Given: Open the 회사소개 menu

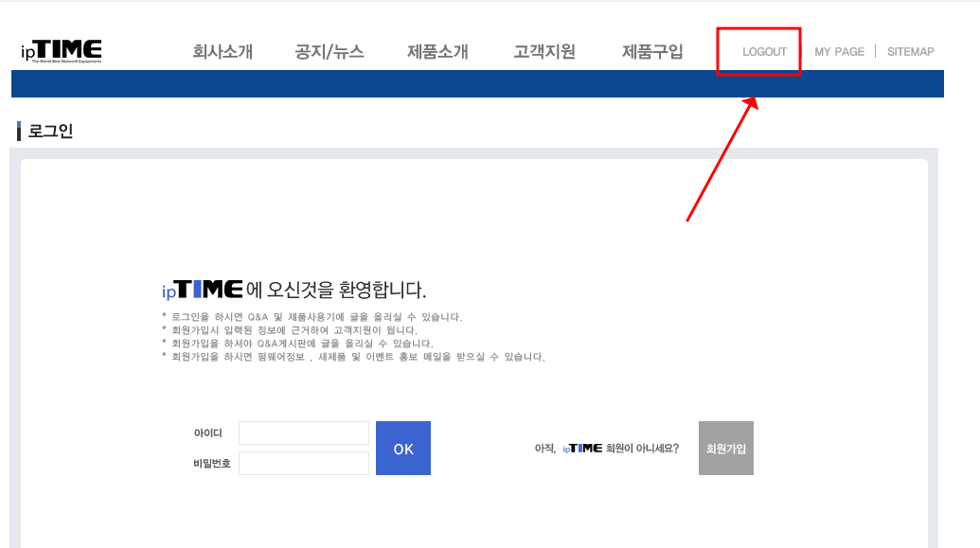Looking at the screenshot, I should click(223, 52).
